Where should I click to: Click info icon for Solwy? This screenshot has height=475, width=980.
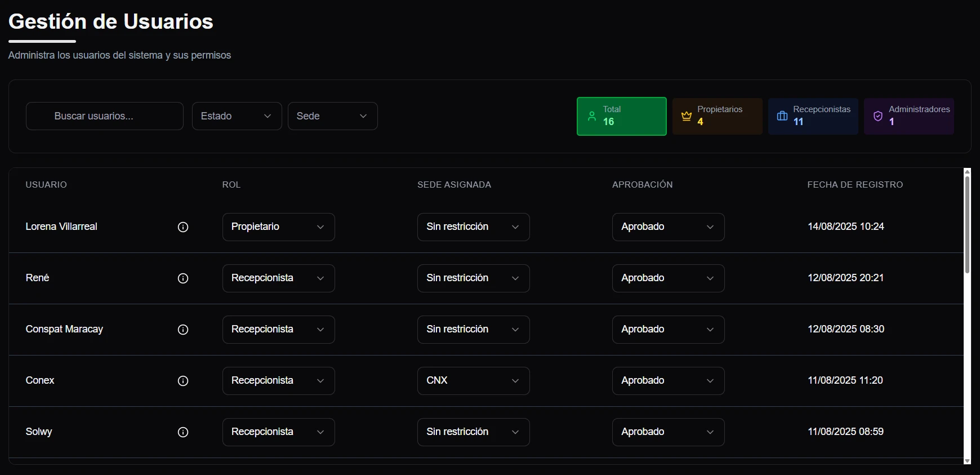(183, 432)
